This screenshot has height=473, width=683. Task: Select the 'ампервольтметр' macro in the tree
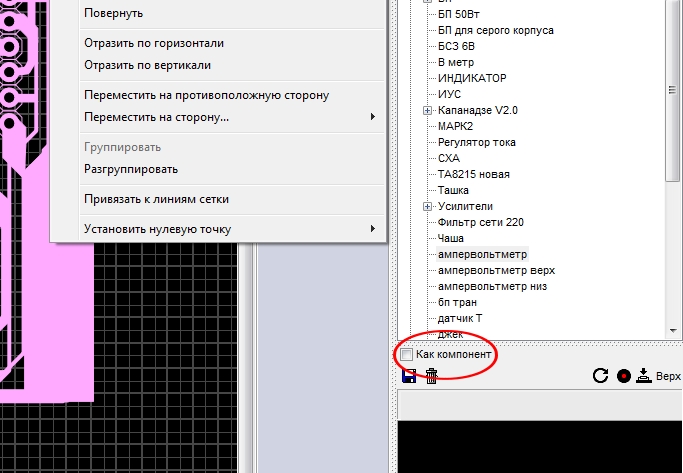click(482, 254)
